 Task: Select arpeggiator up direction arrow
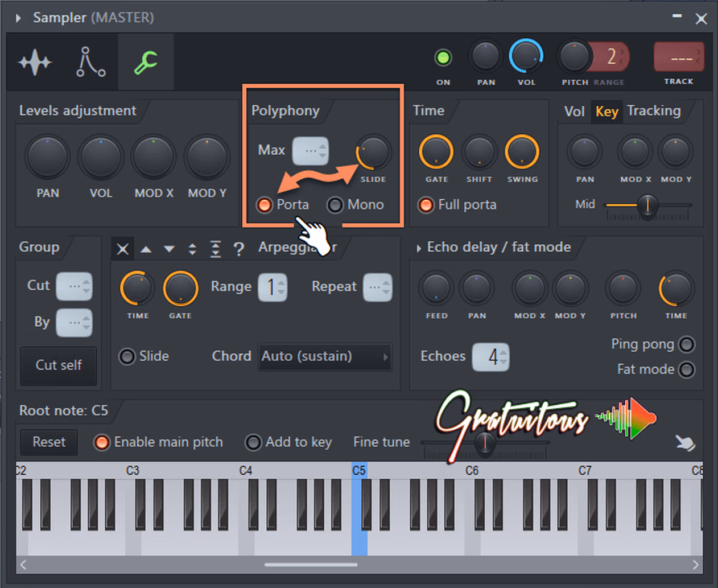pos(146,249)
